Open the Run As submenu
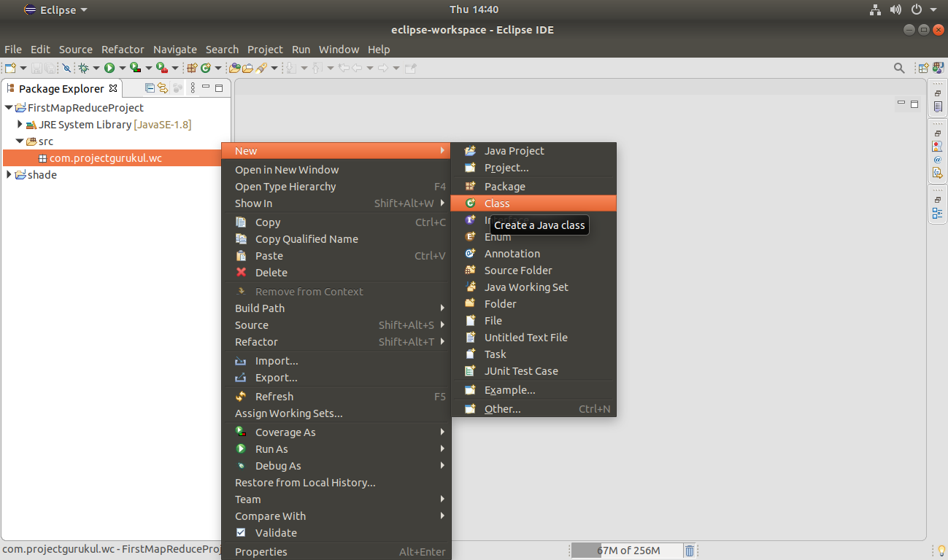948x560 pixels. (x=336, y=449)
